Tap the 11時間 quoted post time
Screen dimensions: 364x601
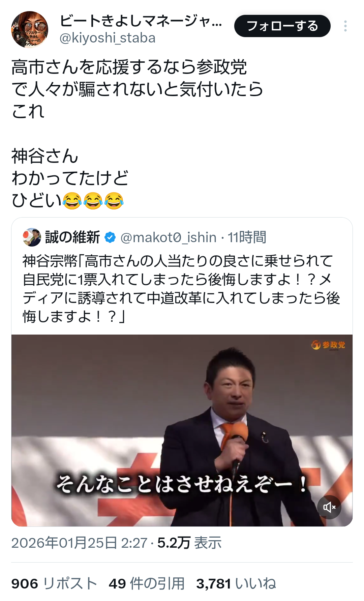point(247,237)
